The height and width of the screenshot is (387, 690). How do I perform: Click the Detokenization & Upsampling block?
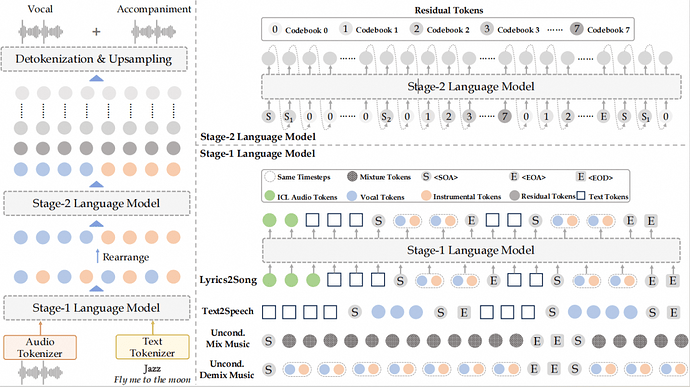pos(94,59)
